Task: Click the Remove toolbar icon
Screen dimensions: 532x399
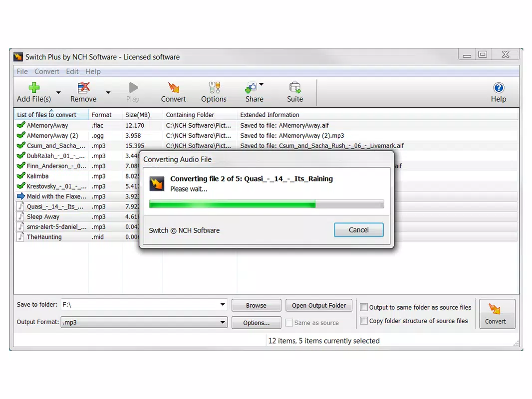Action: pyautogui.click(x=83, y=88)
